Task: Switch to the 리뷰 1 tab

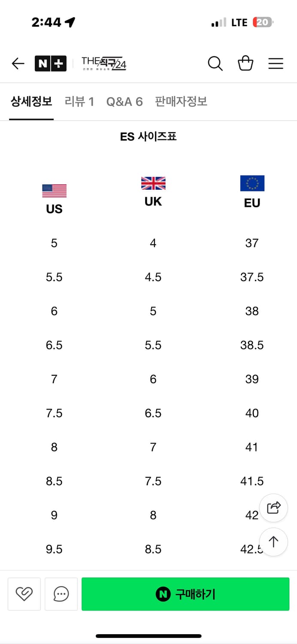Action: pyautogui.click(x=79, y=102)
